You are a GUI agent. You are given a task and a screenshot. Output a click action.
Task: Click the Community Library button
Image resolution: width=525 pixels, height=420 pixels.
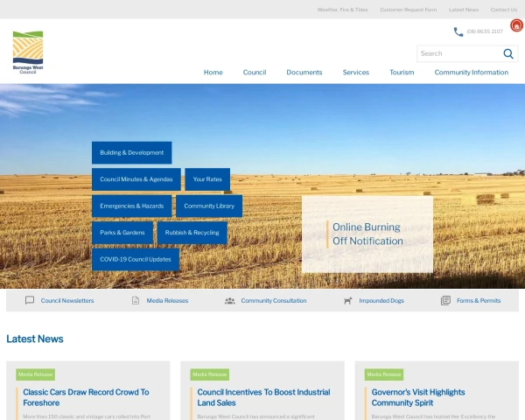point(209,206)
